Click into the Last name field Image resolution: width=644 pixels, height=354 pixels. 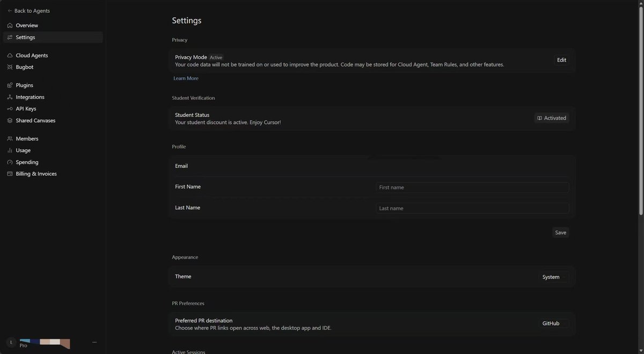[x=472, y=208]
